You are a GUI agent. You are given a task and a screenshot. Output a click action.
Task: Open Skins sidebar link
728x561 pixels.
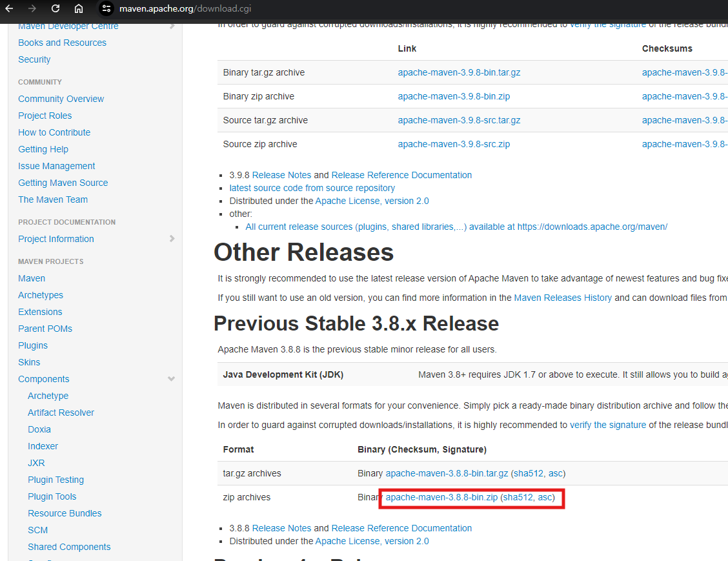point(29,362)
